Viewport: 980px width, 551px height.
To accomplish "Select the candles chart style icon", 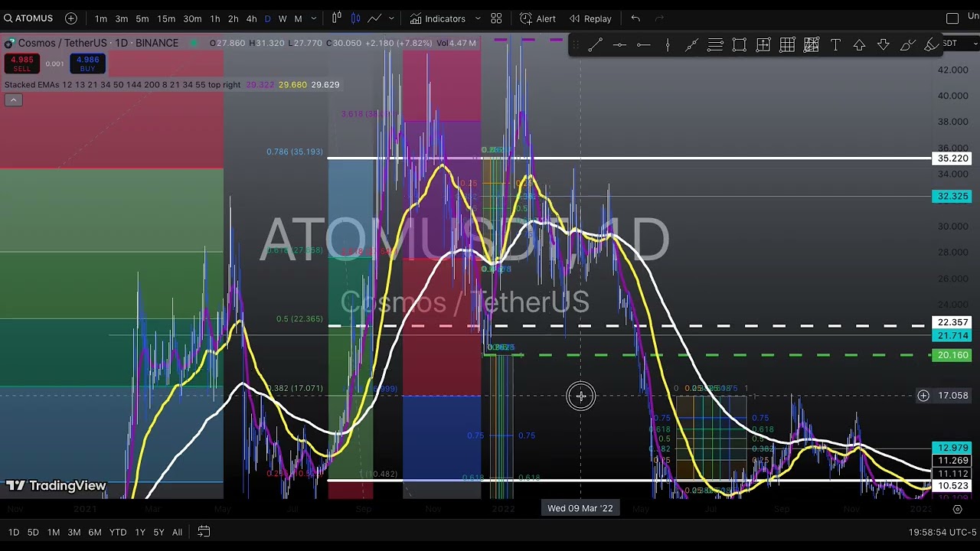I will (x=355, y=18).
